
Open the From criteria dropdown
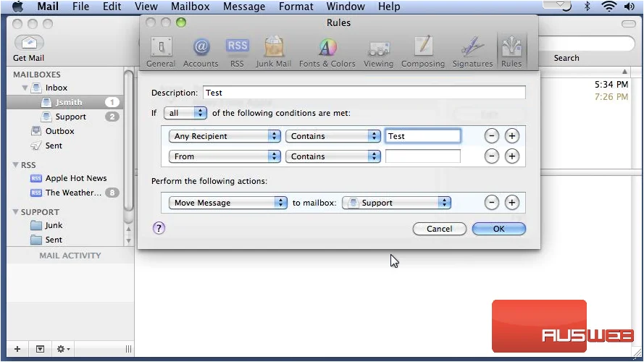(225, 156)
